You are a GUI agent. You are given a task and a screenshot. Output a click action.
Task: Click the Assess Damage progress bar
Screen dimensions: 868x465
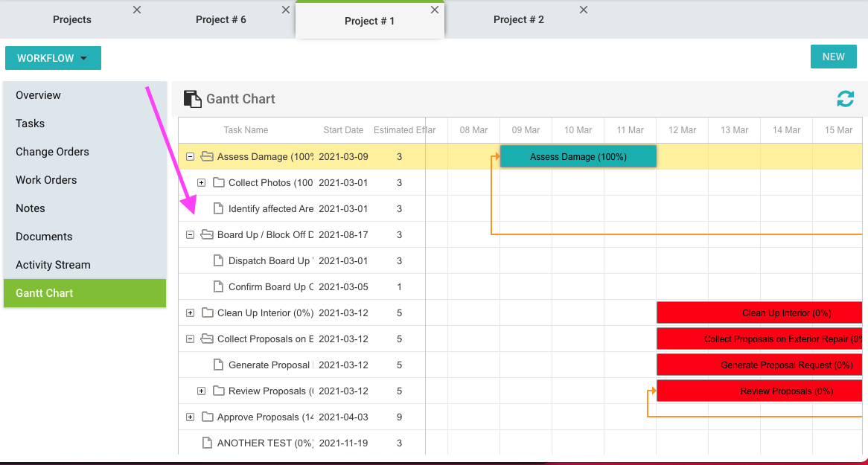578,156
